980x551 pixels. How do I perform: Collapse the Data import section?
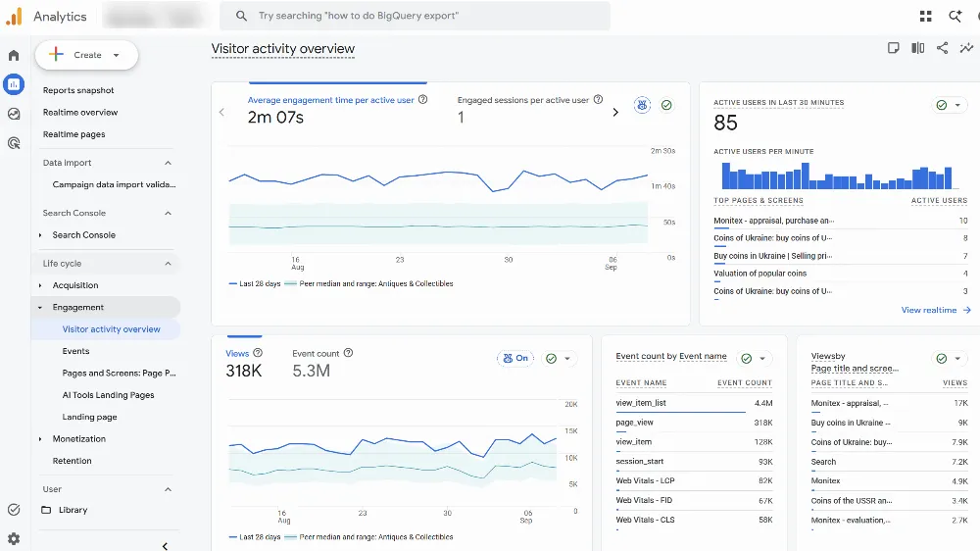click(168, 163)
